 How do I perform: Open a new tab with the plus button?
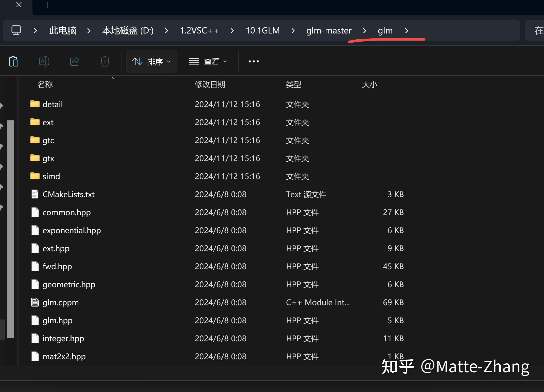pos(47,5)
